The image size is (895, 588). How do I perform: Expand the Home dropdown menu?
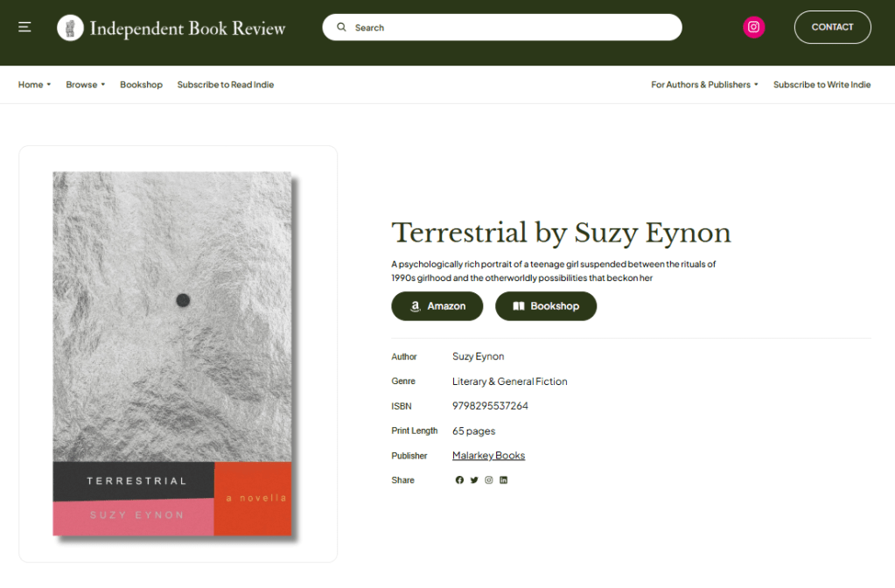click(x=34, y=85)
